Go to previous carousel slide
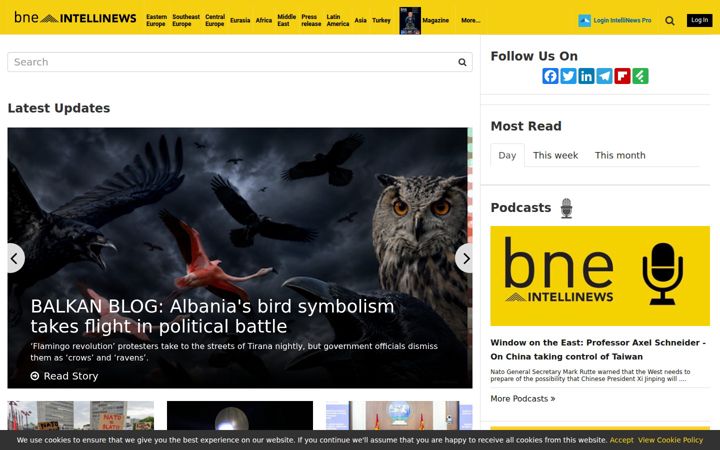The height and width of the screenshot is (450, 720). [15, 259]
